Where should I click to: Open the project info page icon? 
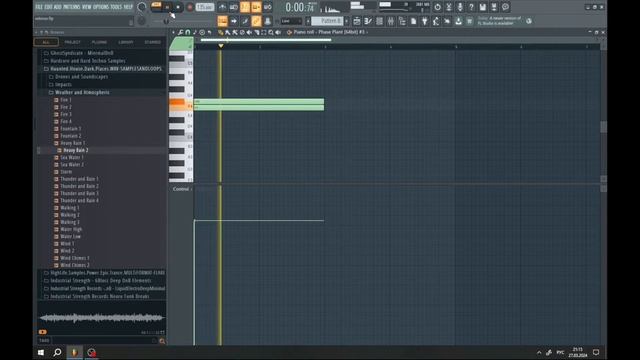pos(413,21)
